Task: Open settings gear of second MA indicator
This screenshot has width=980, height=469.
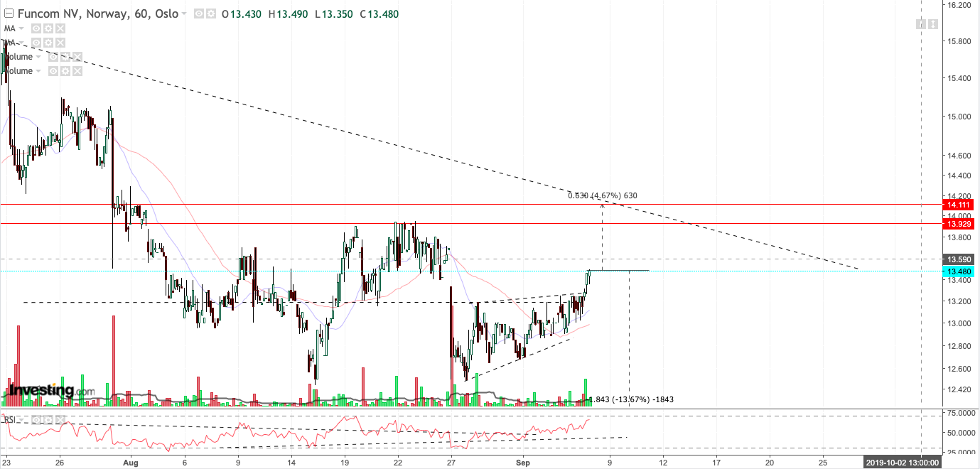Action: [48, 43]
